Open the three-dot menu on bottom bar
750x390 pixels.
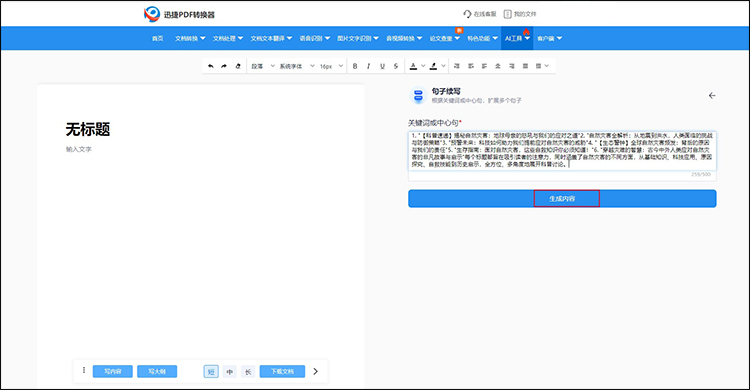coord(84,370)
